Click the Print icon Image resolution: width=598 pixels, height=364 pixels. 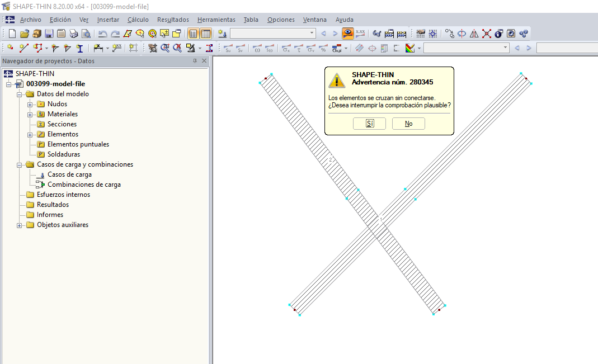[74, 34]
